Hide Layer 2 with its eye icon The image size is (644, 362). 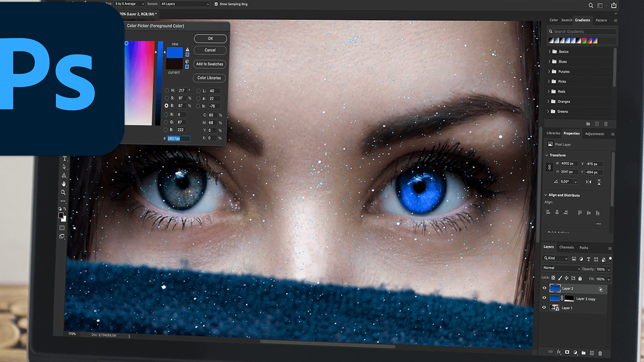coord(544,288)
